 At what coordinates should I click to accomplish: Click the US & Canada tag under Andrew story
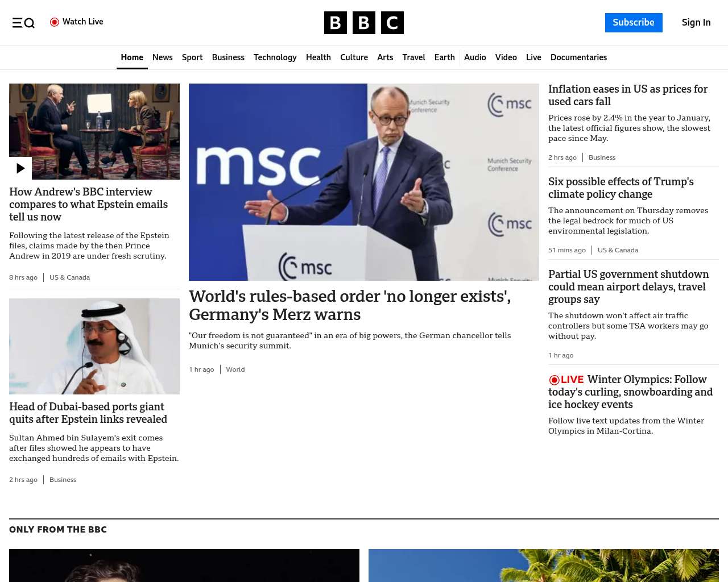tap(69, 277)
